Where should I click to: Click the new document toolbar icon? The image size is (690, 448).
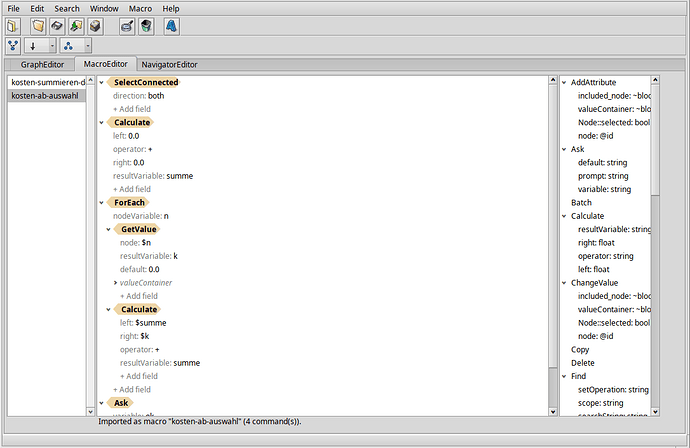13,26
